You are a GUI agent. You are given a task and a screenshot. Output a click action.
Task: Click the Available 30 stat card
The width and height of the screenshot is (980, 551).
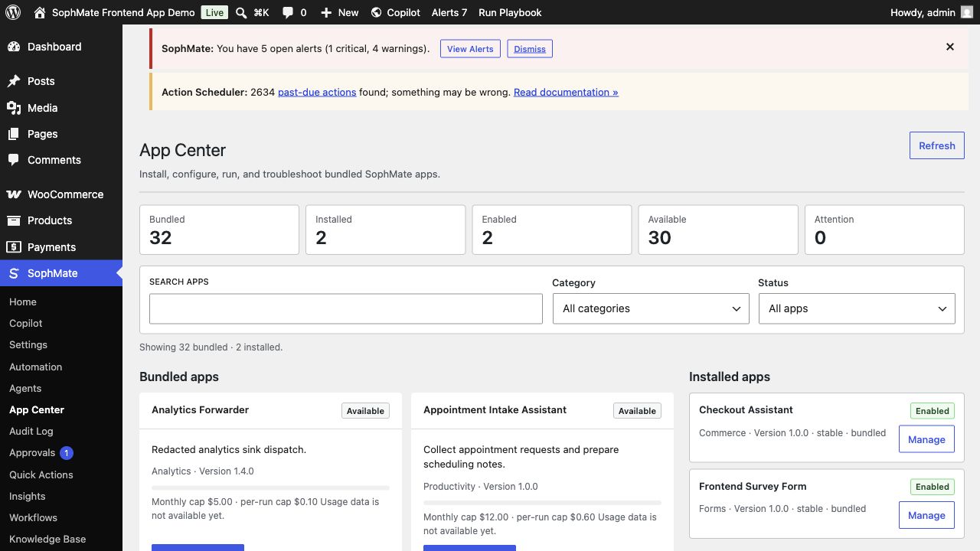coord(718,230)
